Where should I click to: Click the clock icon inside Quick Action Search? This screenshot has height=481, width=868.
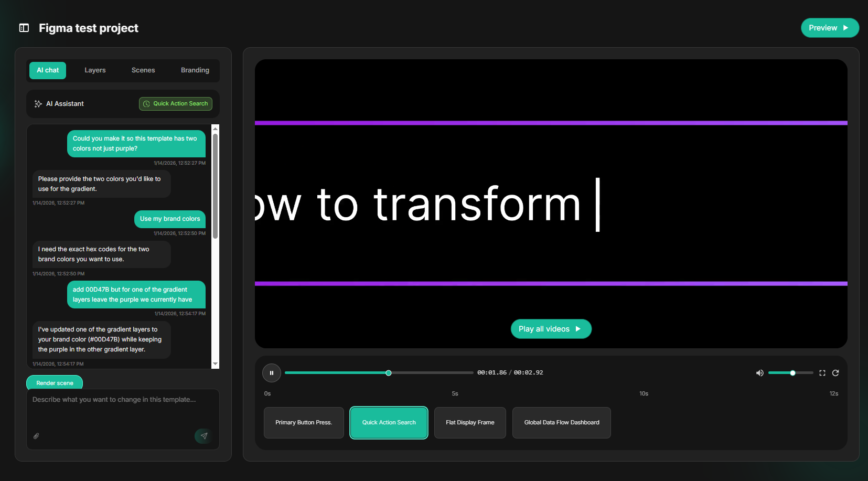pyautogui.click(x=146, y=103)
